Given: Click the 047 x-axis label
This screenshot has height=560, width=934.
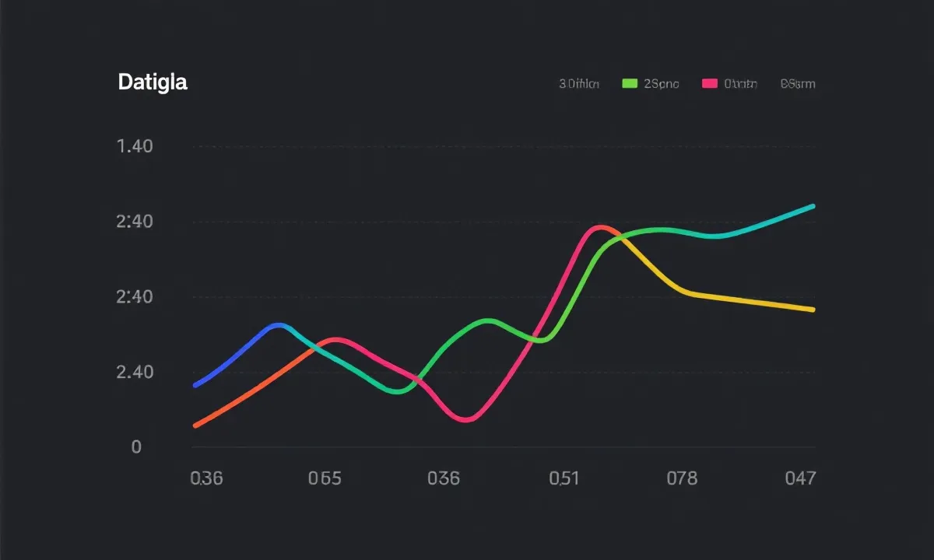Looking at the screenshot, I should [x=800, y=478].
